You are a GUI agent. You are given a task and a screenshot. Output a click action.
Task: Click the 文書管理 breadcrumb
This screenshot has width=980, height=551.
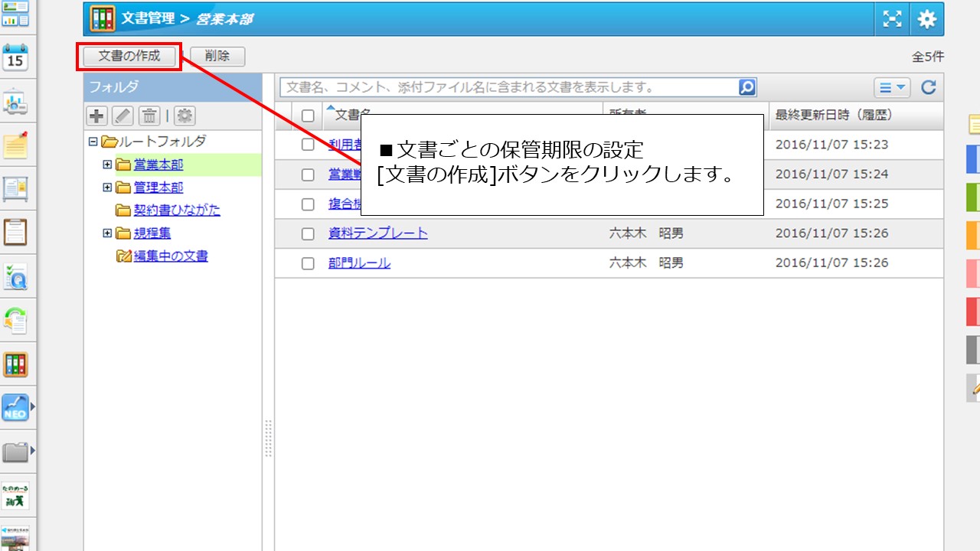pos(149,19)
